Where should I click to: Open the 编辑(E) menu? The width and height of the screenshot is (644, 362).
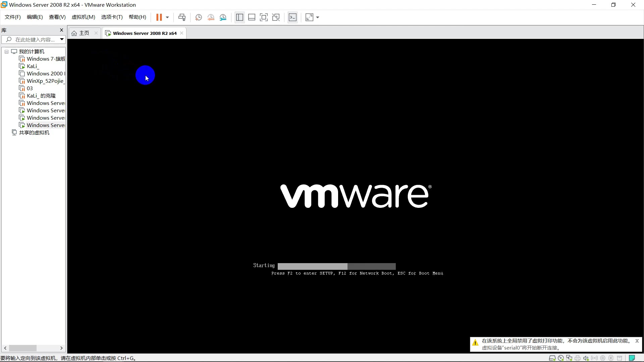35,17
